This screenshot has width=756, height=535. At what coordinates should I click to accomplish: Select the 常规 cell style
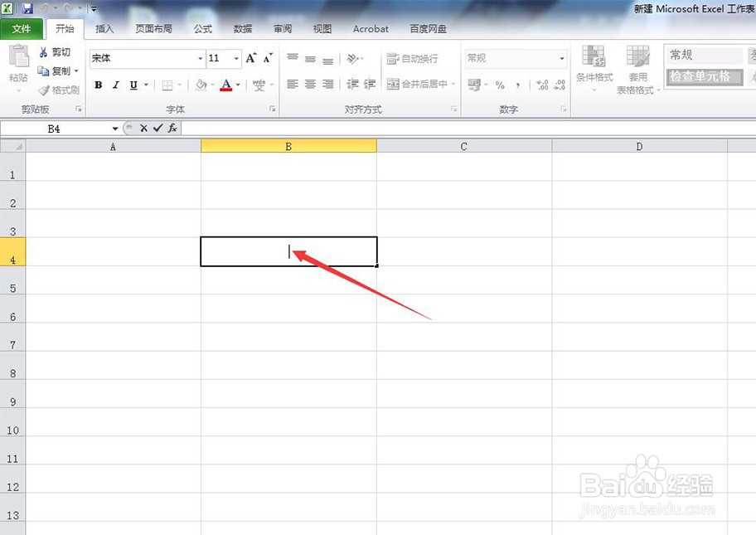[x=705, y=55]
